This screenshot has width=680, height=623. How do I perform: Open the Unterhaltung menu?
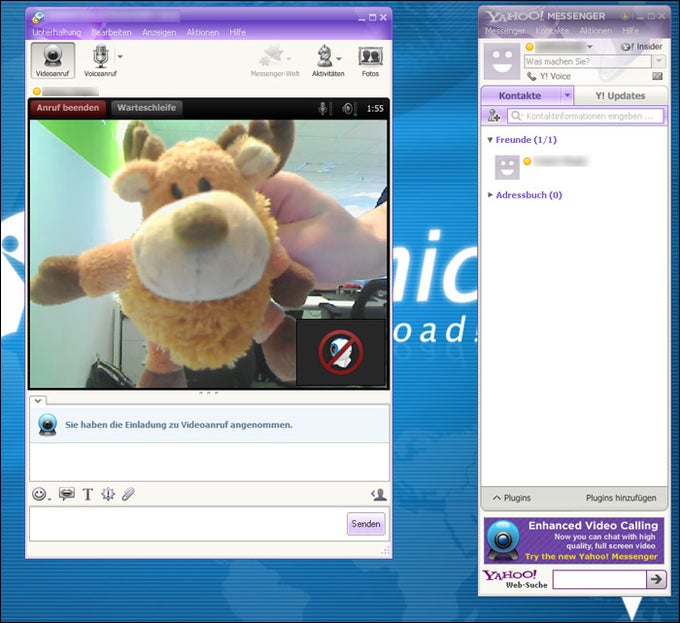56,33
